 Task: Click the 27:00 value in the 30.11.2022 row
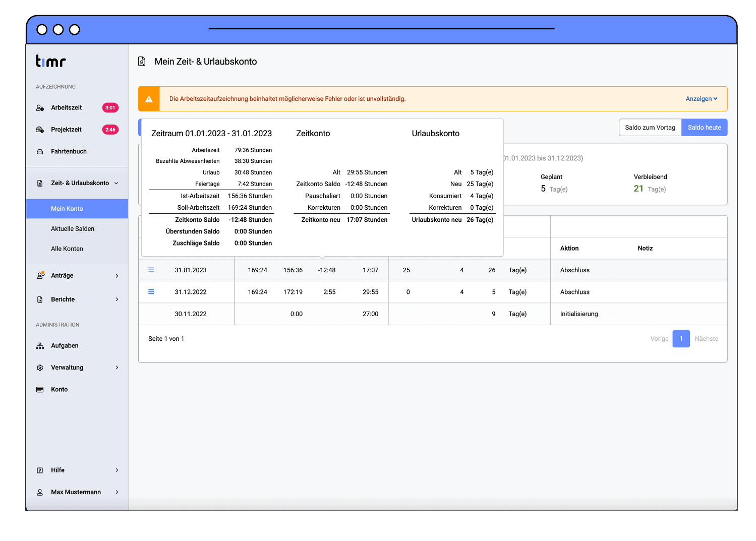(x=370, y=314)
